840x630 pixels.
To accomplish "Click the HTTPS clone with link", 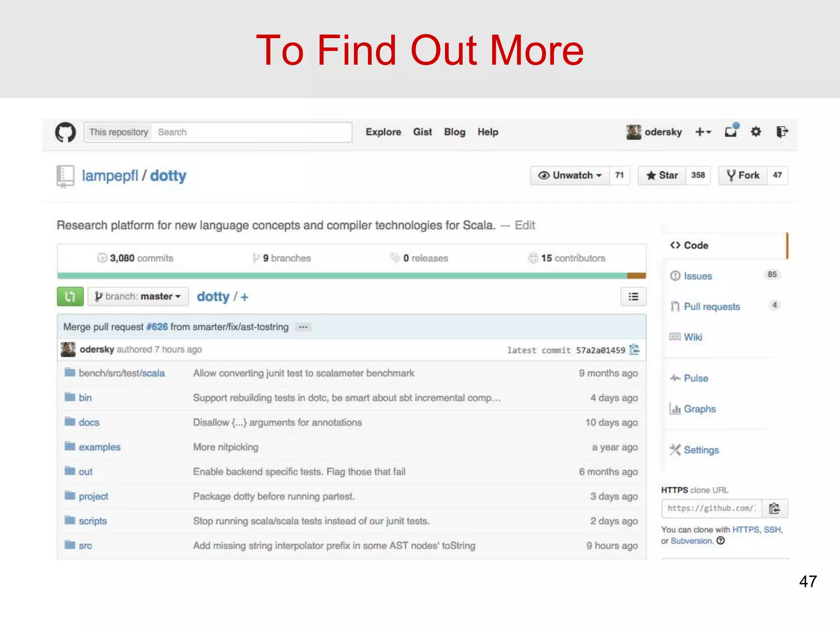I will click(746, 530).
